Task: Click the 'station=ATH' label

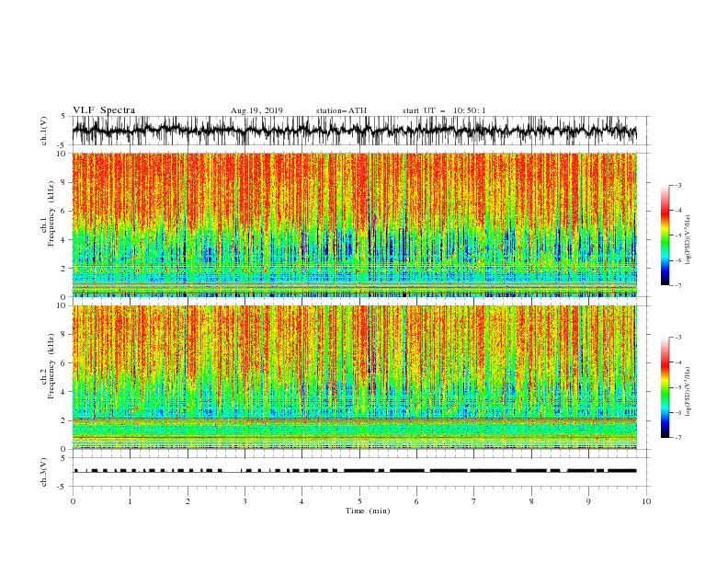Action: click(x=341, y=110)
